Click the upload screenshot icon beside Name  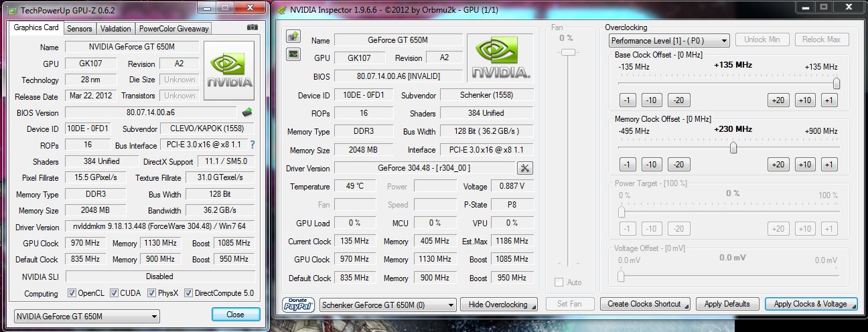[293, 35]
